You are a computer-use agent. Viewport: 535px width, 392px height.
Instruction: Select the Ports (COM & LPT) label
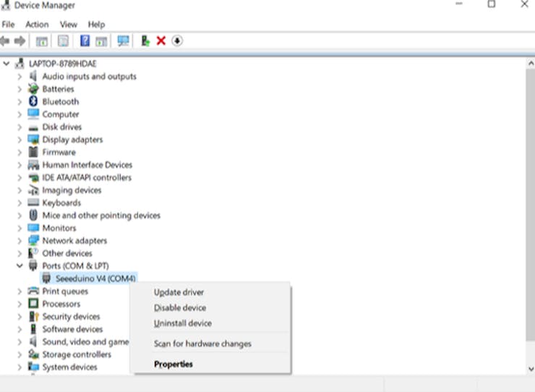pyautogui.click(x=75, y=265)
